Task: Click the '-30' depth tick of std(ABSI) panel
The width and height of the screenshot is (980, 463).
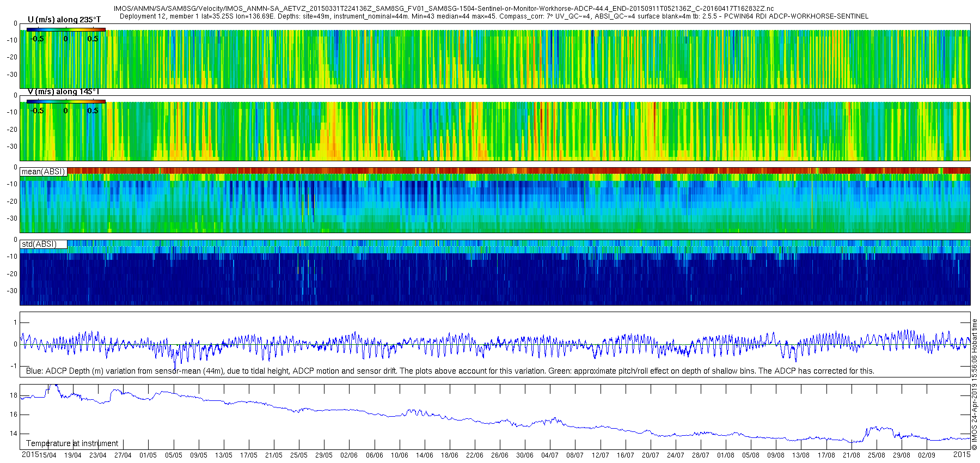Action: pyautogui.click(x=11, y=291)
